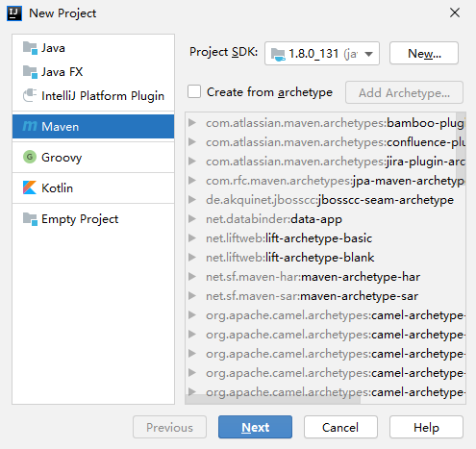476x449 pixels.
Task: Expand the bamboo-plugin archetype node
Action: click(x=192, y=122)
